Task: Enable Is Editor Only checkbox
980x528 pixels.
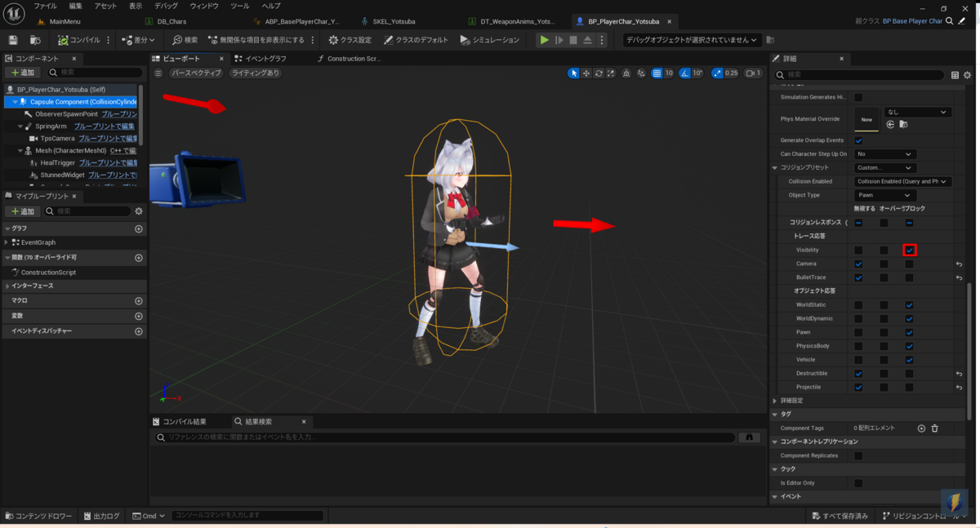Action: coord(858,483)
